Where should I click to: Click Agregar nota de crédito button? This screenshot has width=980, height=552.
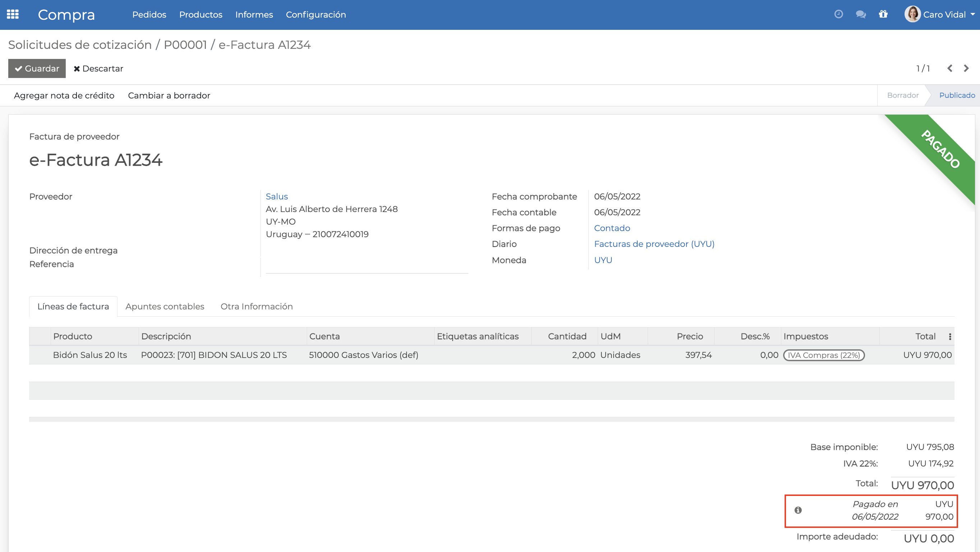click(64, 96)
